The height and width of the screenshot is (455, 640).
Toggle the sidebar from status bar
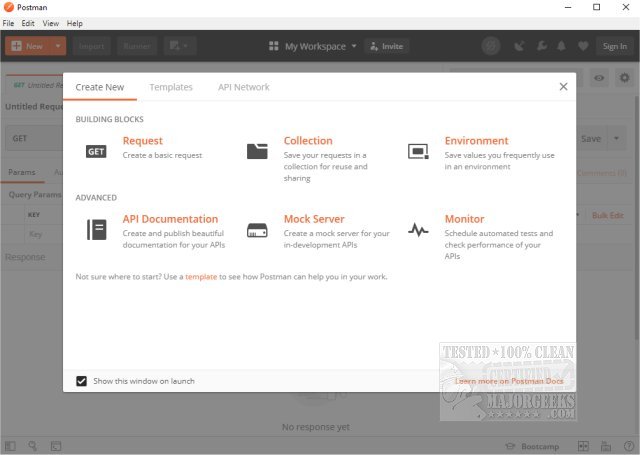(12, 445)
